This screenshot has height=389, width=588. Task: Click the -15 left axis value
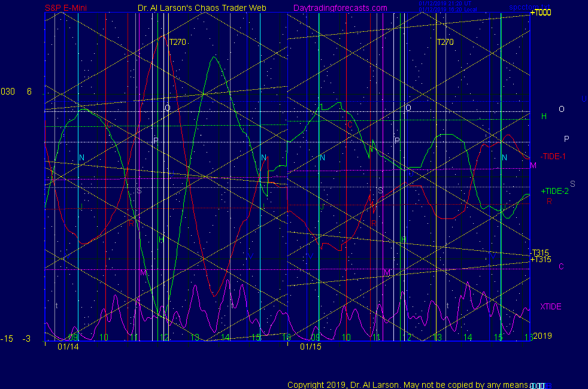7,339
